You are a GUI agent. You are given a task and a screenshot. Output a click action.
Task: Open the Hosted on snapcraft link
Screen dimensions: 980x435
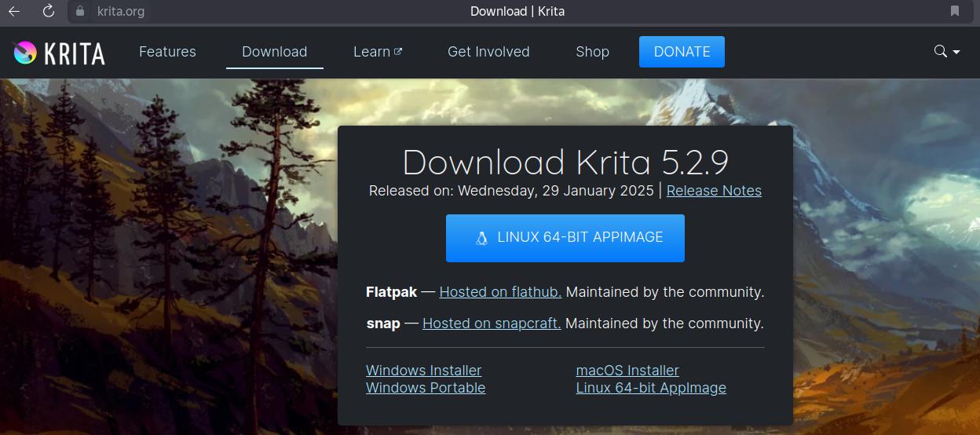(492, 324)
